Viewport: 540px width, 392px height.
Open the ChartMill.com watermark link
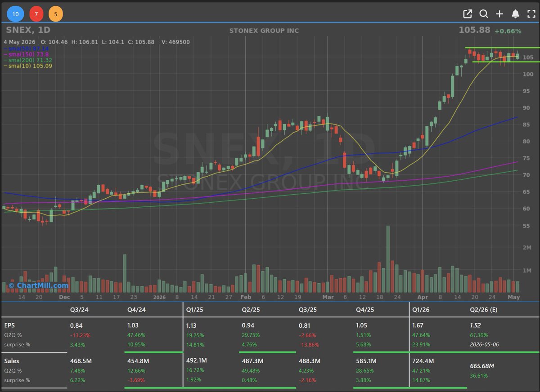point(38,285)
